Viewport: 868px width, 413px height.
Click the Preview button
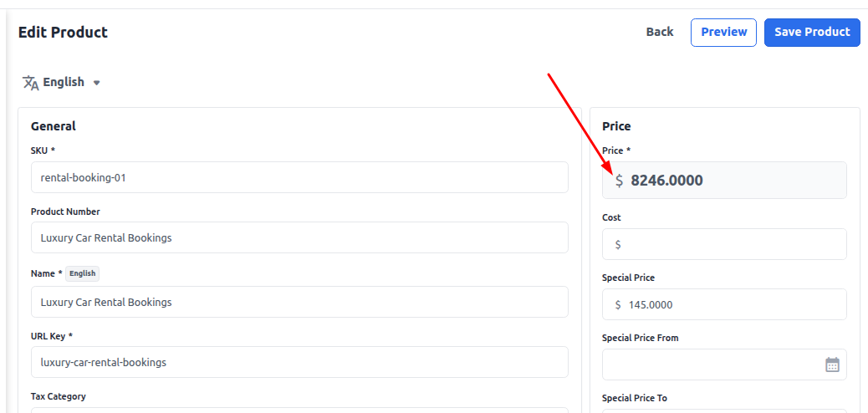tap(723, 33)
